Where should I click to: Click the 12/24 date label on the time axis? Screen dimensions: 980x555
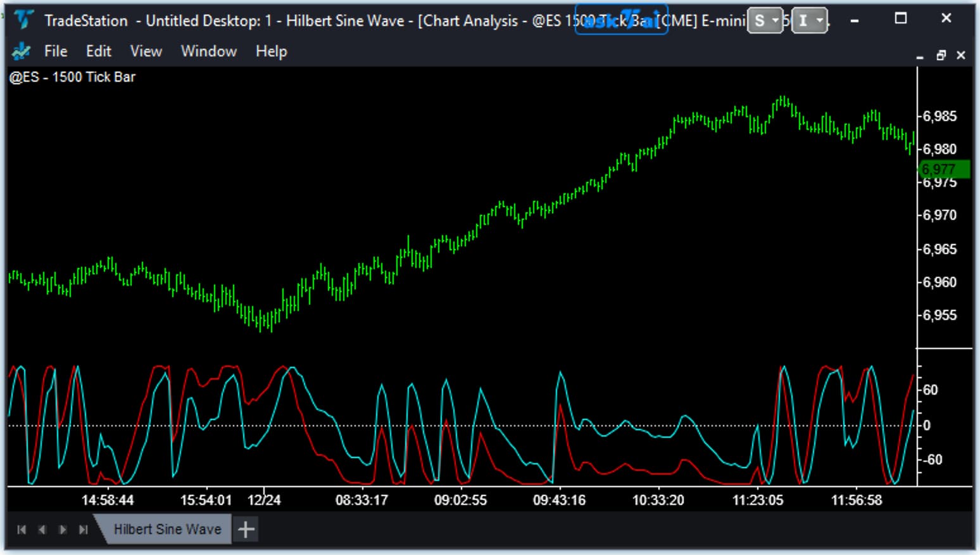pyautogui.click(x=265, y=500)
